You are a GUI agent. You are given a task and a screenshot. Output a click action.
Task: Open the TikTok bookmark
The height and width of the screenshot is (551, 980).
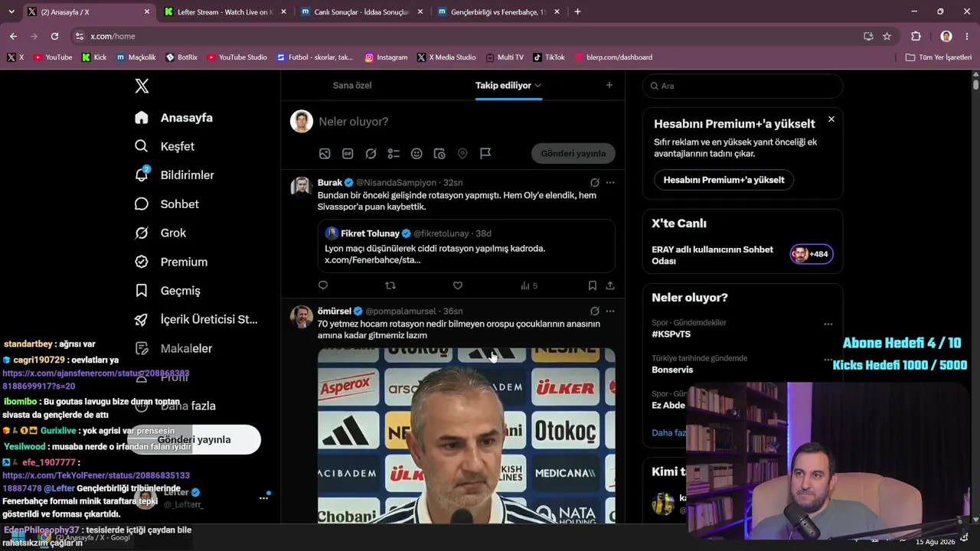pyautogui.click(x=548, y=57)
